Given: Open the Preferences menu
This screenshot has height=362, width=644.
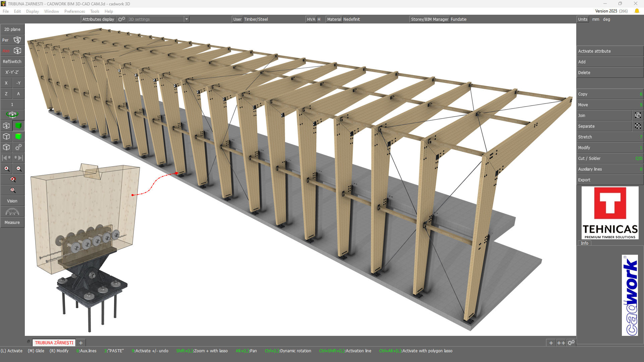Looking at the screenshot, I should click(x=74, y=11).
